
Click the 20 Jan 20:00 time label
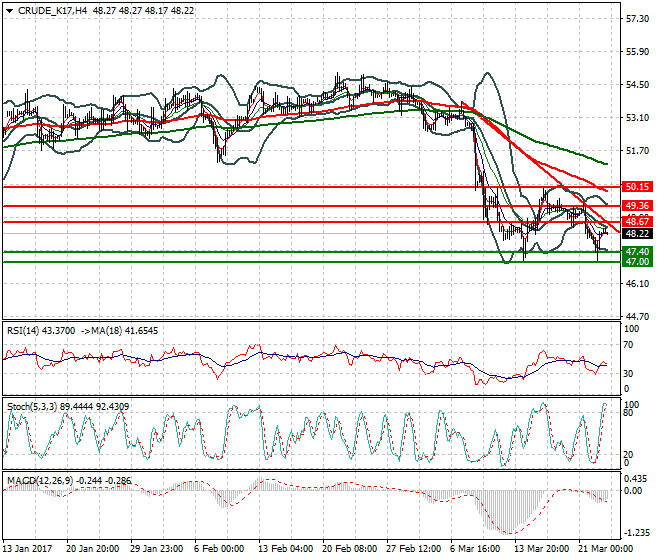point(93,549)
